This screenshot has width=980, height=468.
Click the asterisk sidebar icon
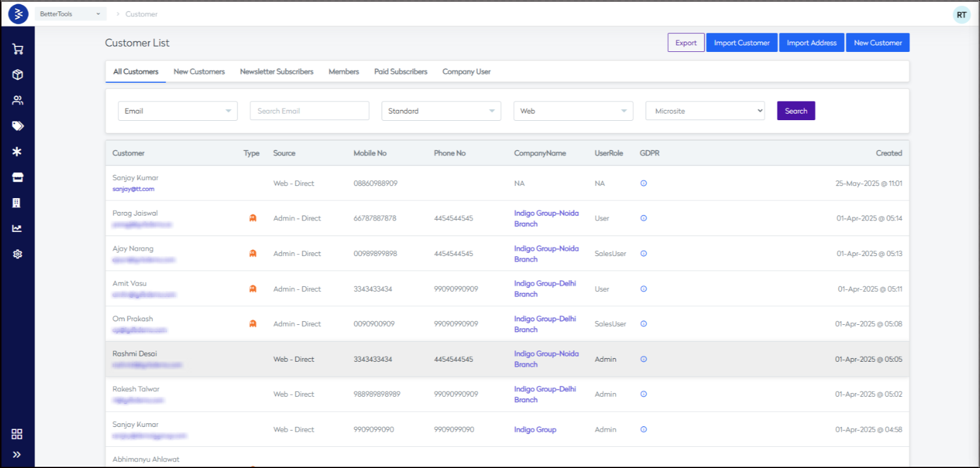pyautogui.click(x=18, y=152)
